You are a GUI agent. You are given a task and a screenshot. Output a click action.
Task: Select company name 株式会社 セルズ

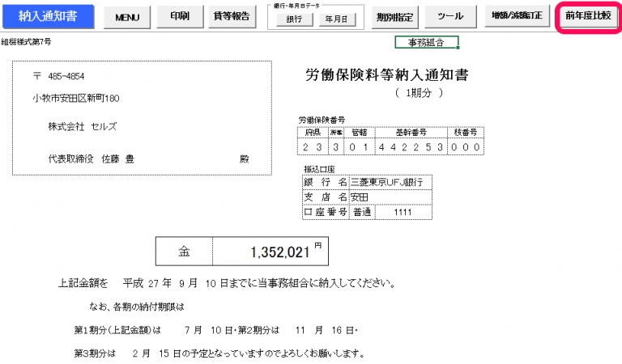(83, 127)
